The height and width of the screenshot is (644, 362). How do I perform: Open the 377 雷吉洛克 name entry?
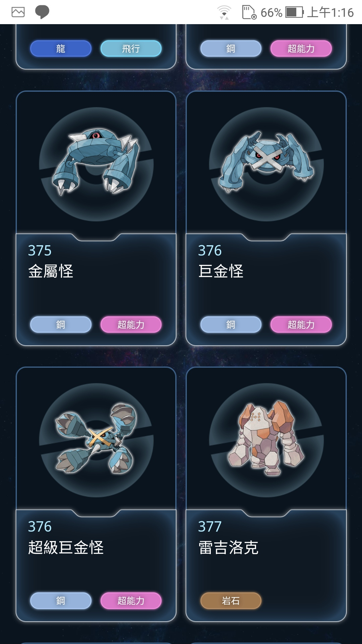tap(228, 537)
